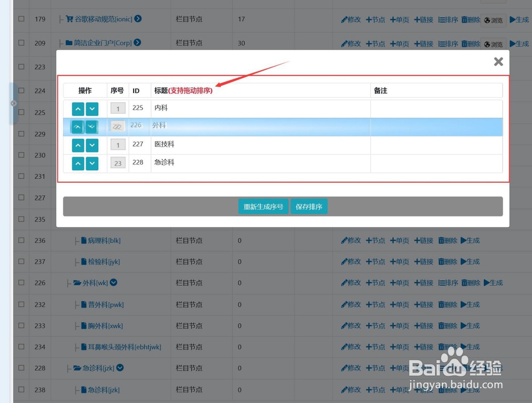Open 简洁企业门户[Corp] column link

click(x=103, y=43)
